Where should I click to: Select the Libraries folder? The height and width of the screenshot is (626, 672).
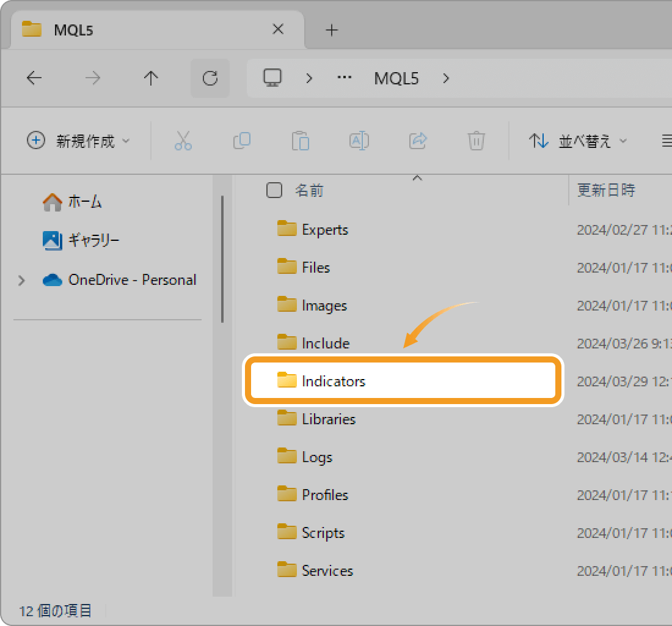pyautogui.click(x=316, y=419)
